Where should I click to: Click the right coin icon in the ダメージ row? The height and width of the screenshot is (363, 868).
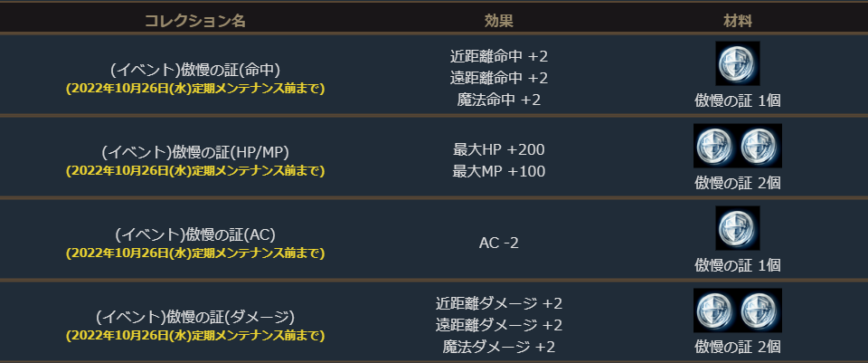[759, 310]
